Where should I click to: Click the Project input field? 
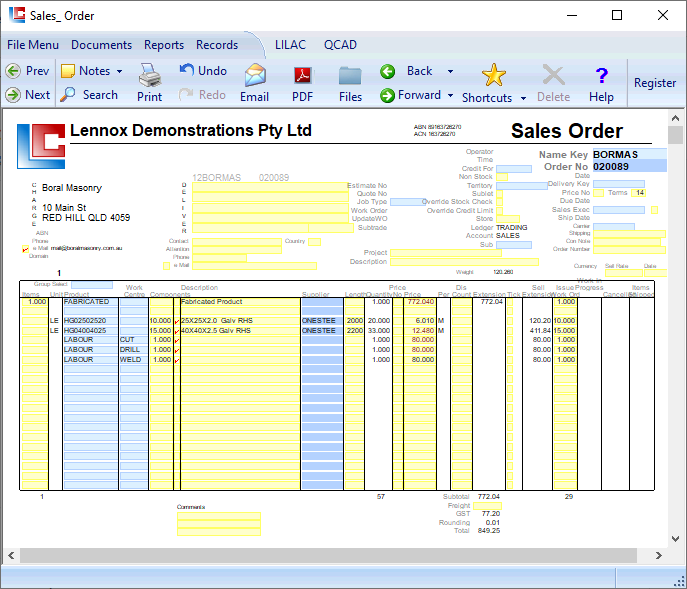[446, 253]
